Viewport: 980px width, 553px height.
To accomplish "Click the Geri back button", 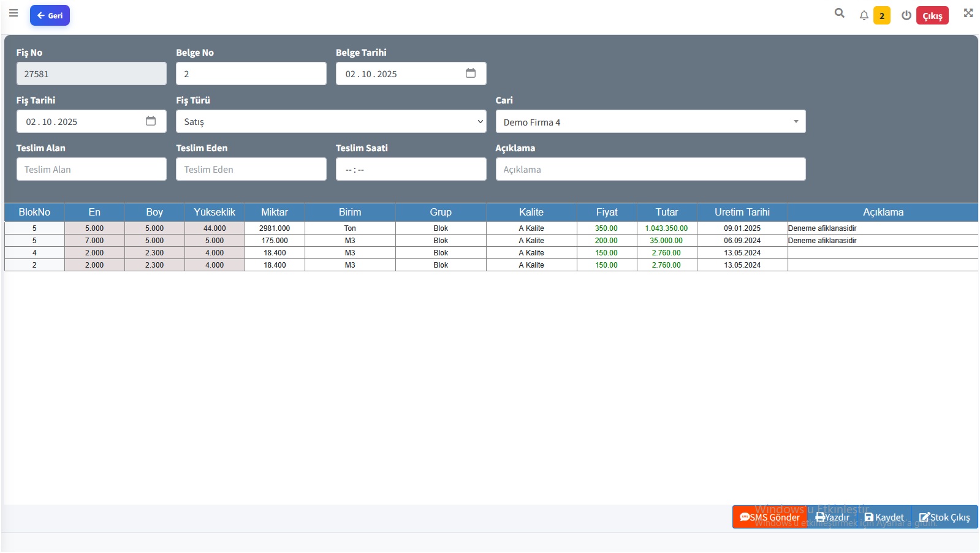I will pyautogui.click(x=50, y=15).
